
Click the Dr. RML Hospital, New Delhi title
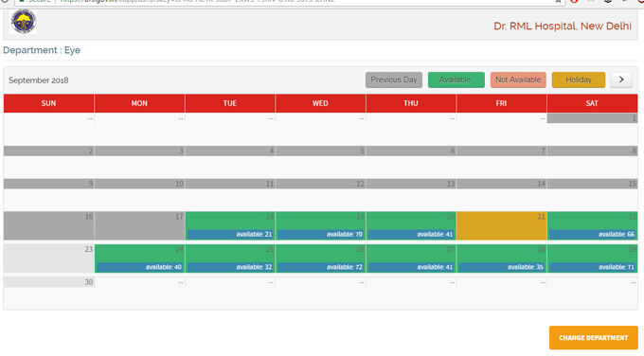click(563, 26)
